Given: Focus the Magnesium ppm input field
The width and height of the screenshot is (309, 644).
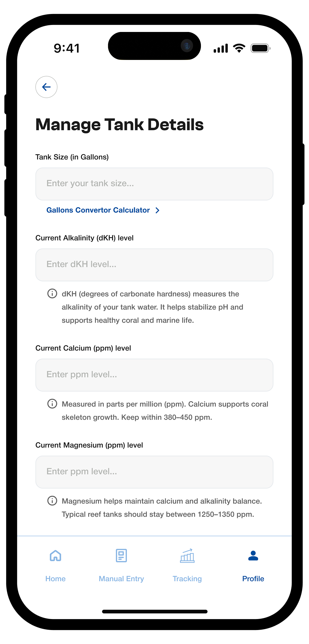Looking at the screenshot, I should click(154, 472).
